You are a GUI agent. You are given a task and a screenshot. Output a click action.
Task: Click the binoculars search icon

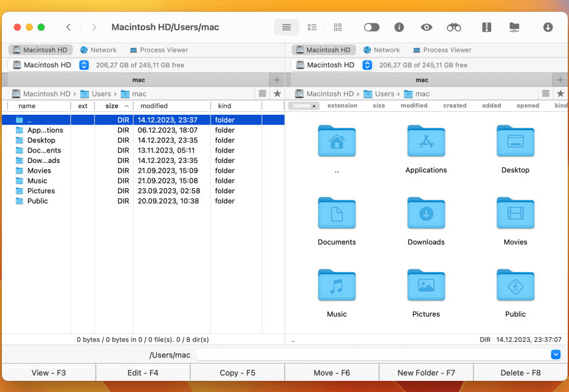click(x=454, y=27)
